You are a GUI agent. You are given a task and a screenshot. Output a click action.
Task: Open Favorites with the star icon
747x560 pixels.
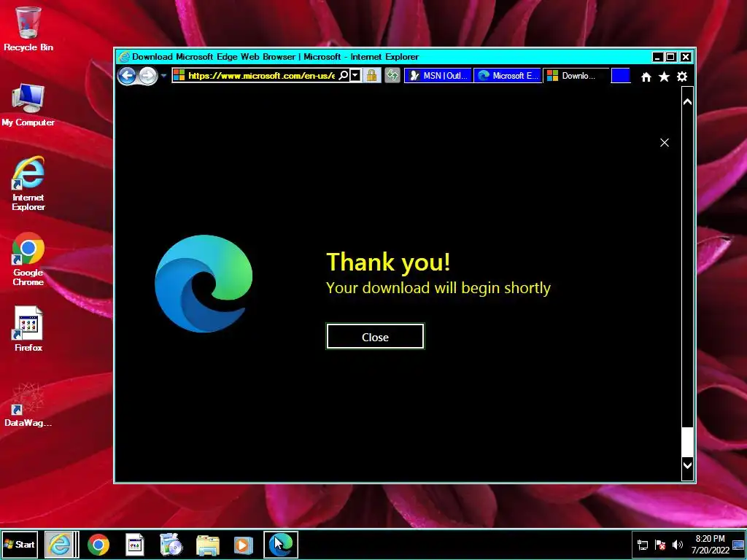click(x=664, y=77)
